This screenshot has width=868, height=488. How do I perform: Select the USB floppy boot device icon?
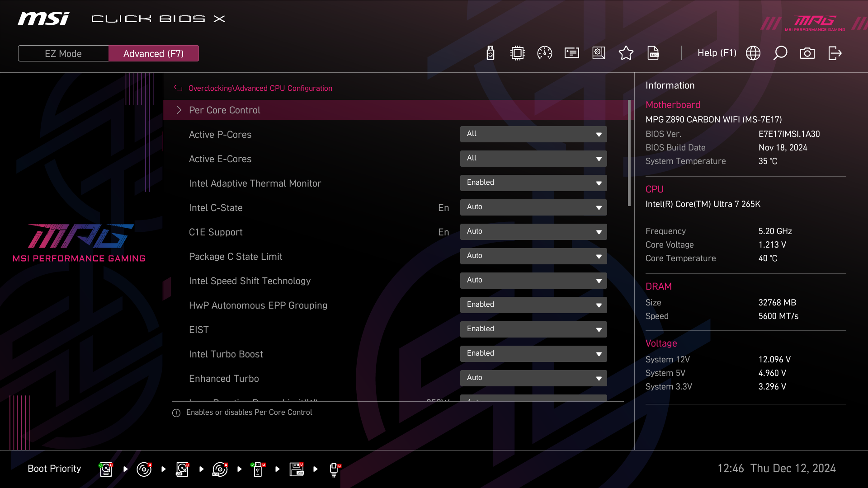[x=297, y=469]
